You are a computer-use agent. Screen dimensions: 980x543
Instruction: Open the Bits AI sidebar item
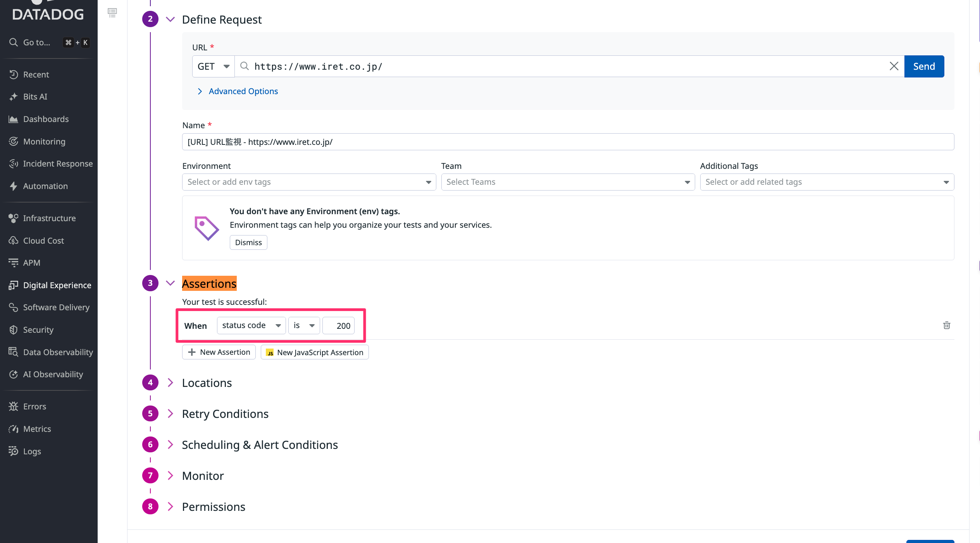(x=35, y=96)
